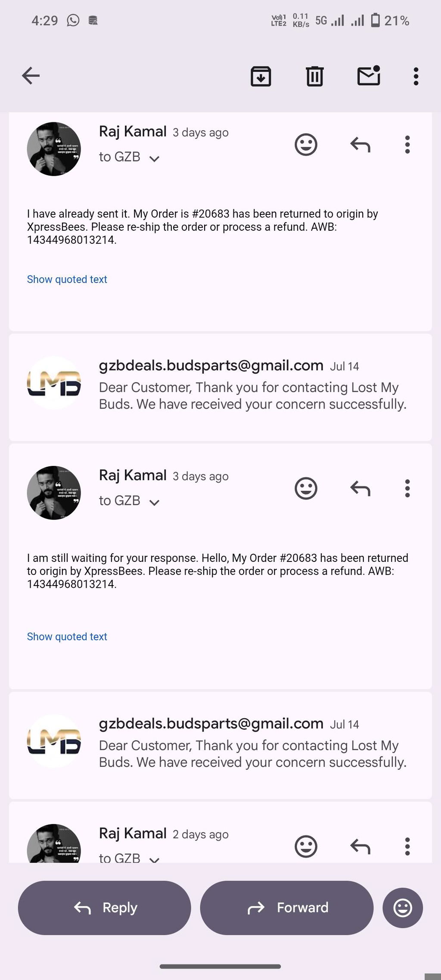Show quoted text in 'still waiting' message
Screen dimensions: 441x980
67,636
